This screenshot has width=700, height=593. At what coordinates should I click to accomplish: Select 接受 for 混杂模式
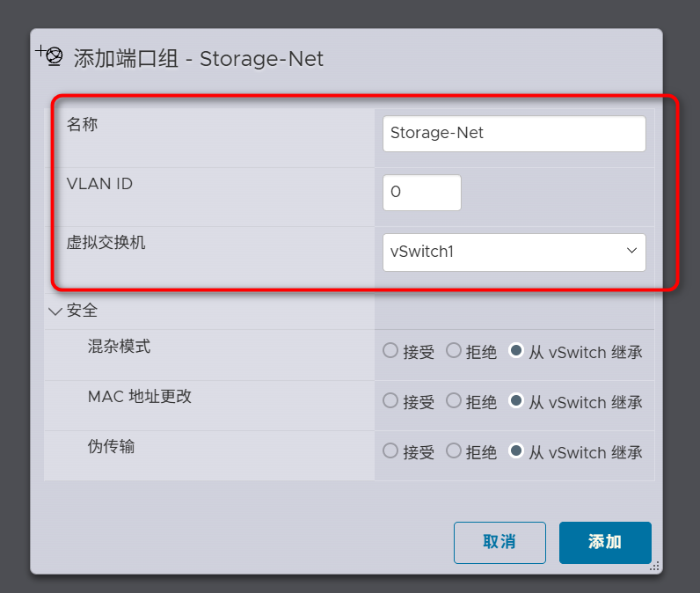pyautogui.click(x=390, y=350)
